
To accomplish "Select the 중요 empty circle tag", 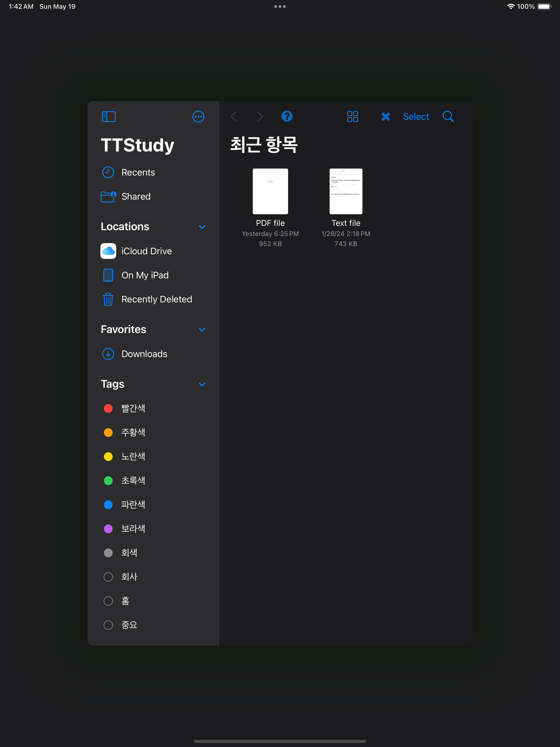I will tap(108, 625).
